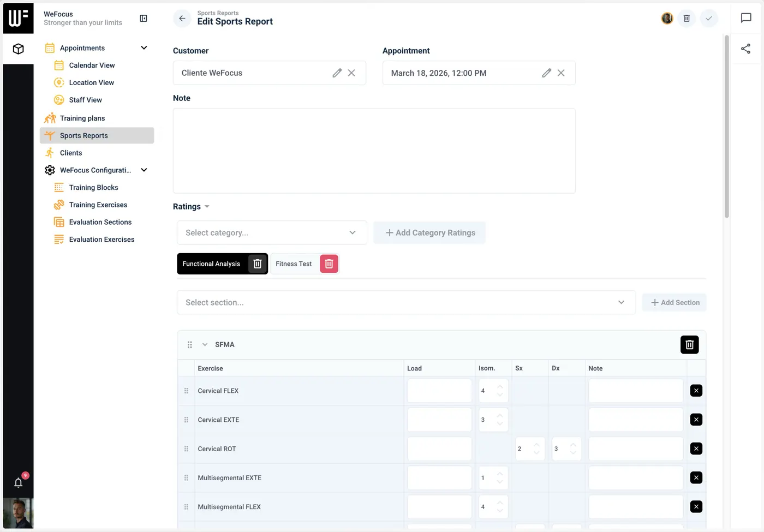Delete the SFMA section trash icon
Image resolution: width=764 pixels, height=532 pixels.
pyautogui.click(x=690, y=345)
